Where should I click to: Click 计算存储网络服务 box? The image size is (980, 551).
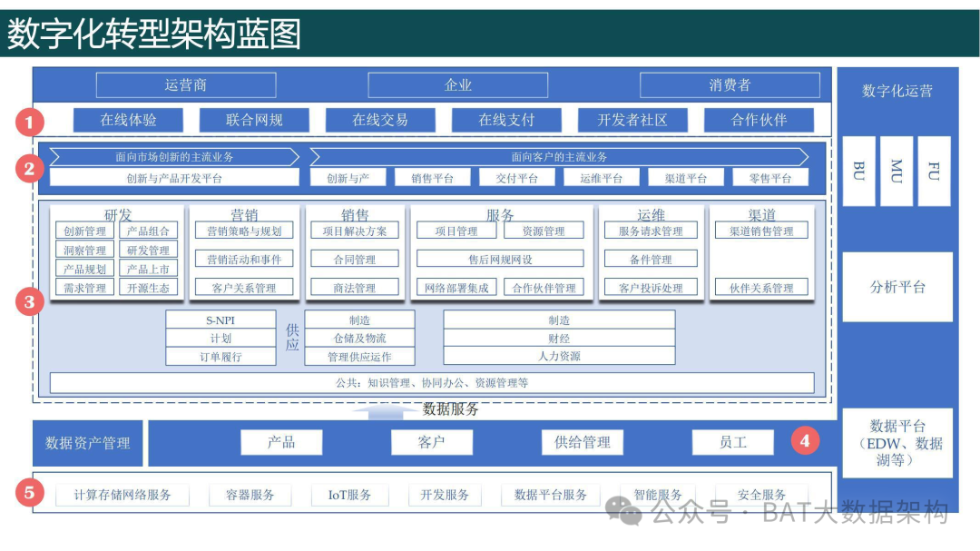click(x=122, y=495)
